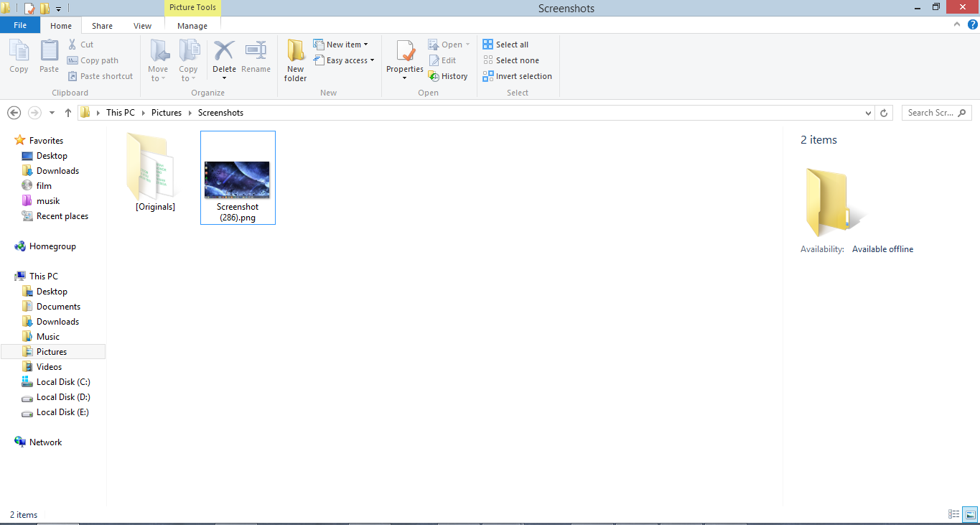Open the New item dropdown
Screen dimensions: 980x525
click(x=343, y=44)
